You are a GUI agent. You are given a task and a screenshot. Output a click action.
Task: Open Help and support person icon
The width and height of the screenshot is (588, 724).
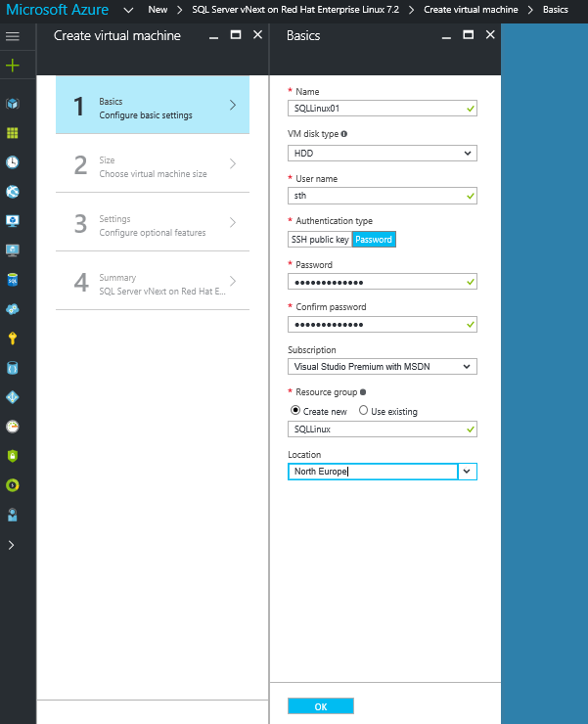pyautogui.click(x=13, y=515)
